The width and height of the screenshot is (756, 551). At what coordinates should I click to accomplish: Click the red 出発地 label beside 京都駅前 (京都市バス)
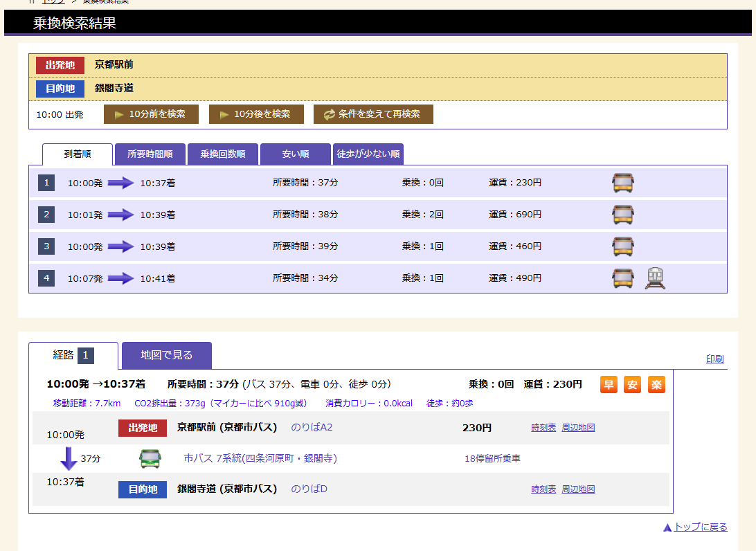[143, 428]
